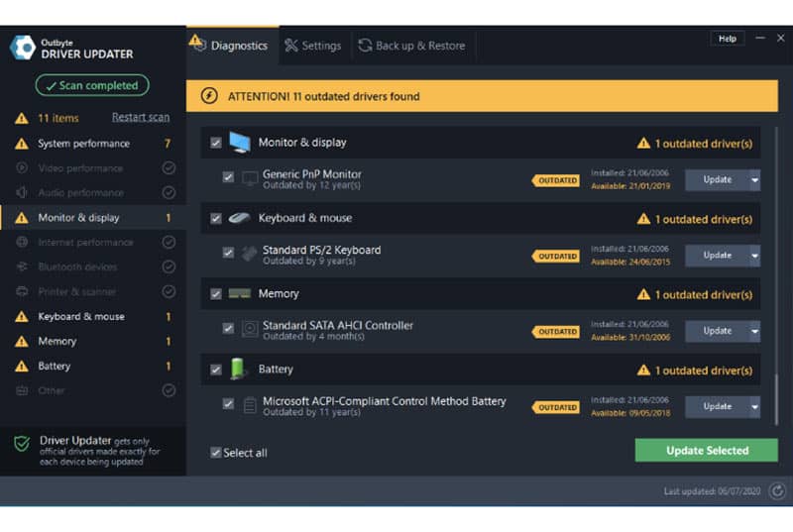Click the Memory sidebar warning icon

point(21,342)
